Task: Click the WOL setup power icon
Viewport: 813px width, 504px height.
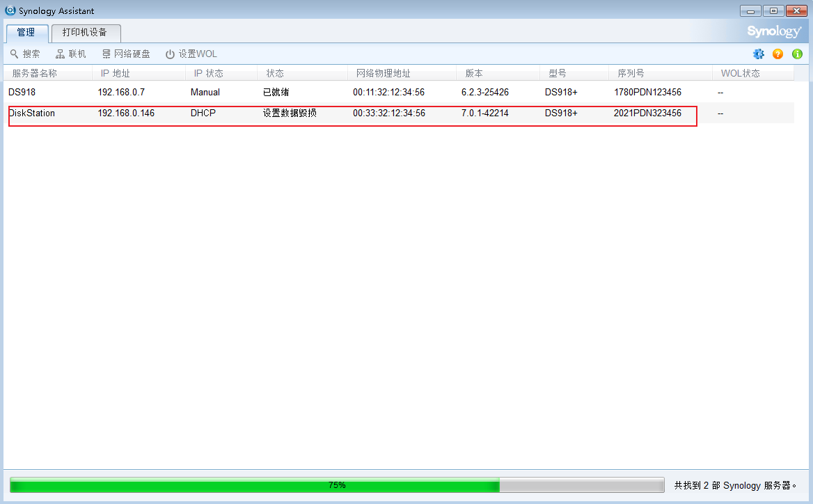Action: click(x=170, y=54)
